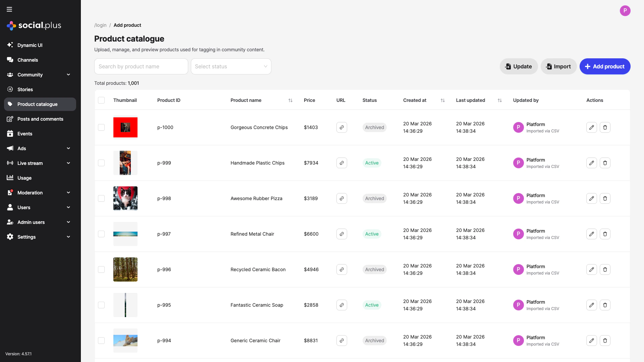Select the checkbox next to p-995
The height and width of the screenshot is (362, 644).
[101, 305]
